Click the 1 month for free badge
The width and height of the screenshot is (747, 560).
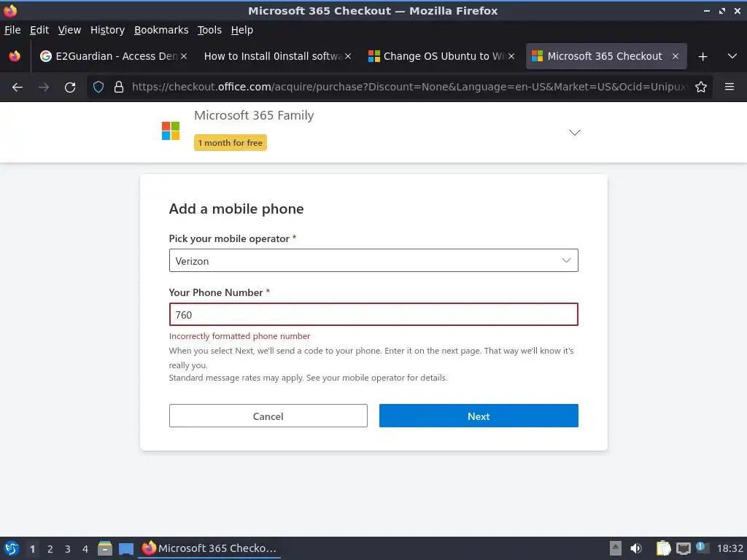[230, 143]
